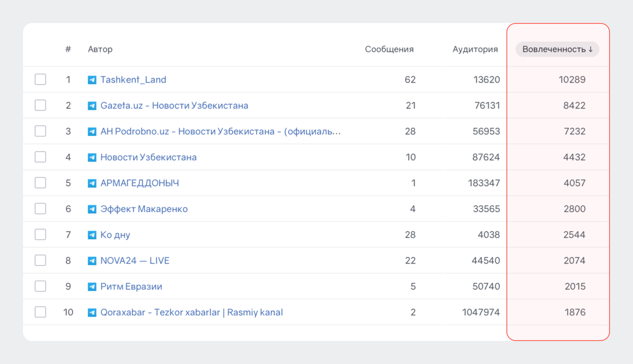Click engagement value 2074

coord(575,260)
